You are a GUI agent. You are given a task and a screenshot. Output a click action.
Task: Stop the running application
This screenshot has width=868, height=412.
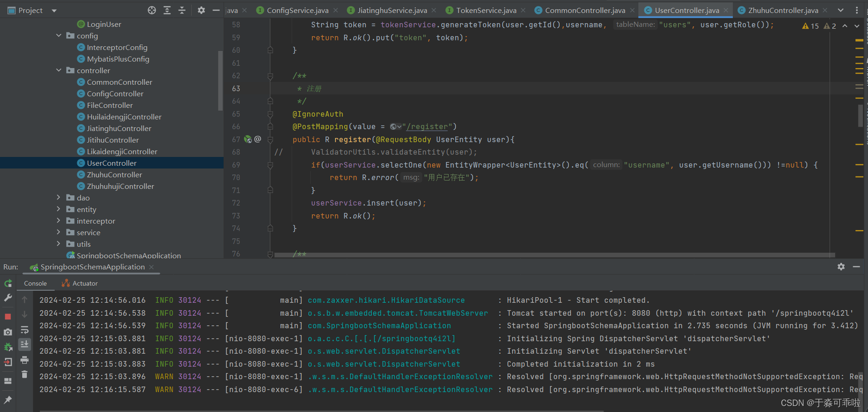(8, 317)
